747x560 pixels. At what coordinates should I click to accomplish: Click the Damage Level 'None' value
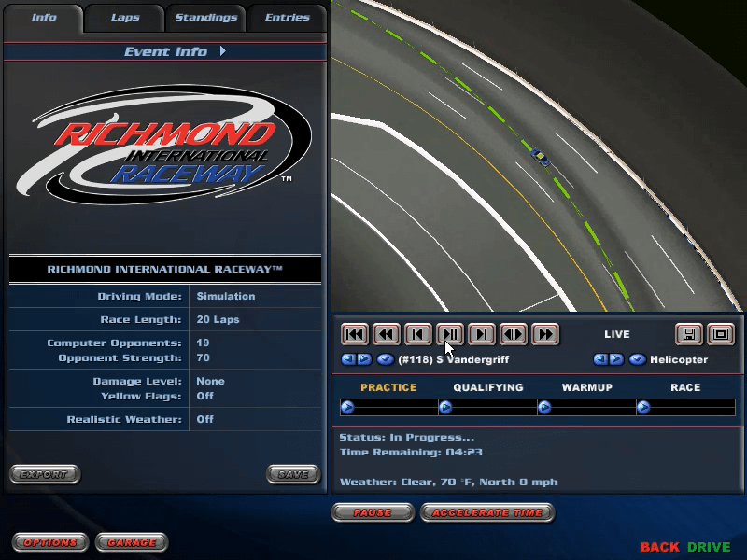[x=211, y=381]
